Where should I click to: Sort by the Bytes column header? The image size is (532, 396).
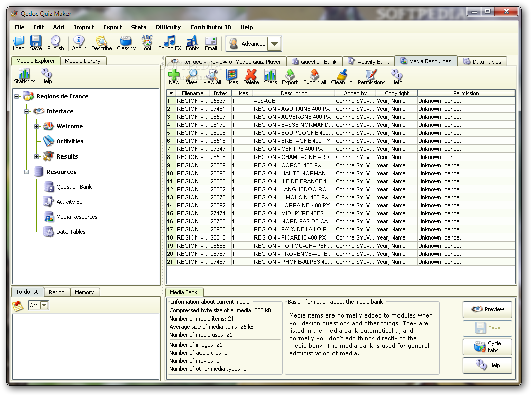221,93
